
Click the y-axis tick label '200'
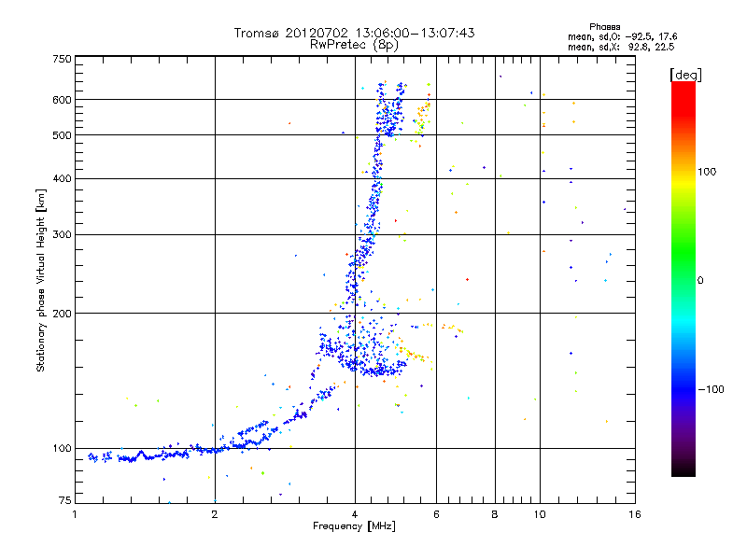[x=62, y=314]
